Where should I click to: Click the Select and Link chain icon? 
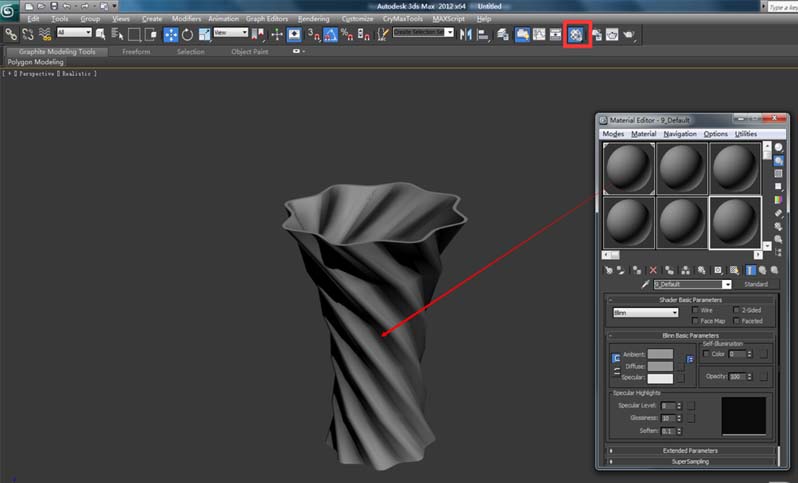(11, 34)
